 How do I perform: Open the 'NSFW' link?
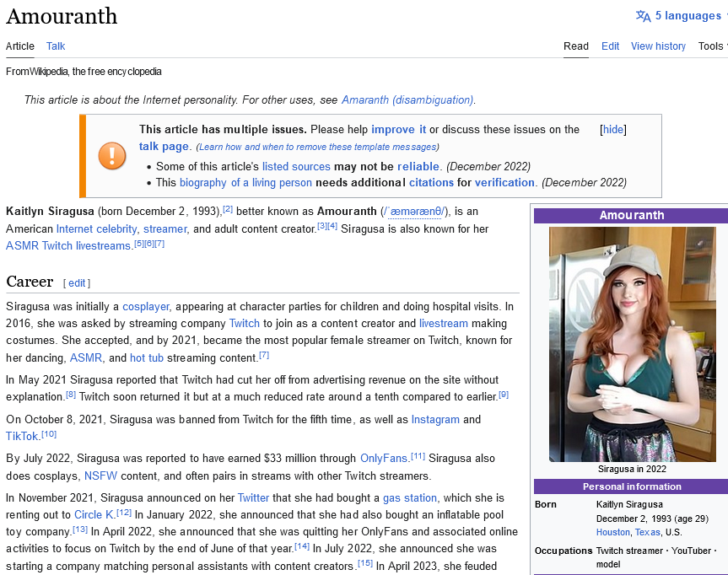point(100,476)
